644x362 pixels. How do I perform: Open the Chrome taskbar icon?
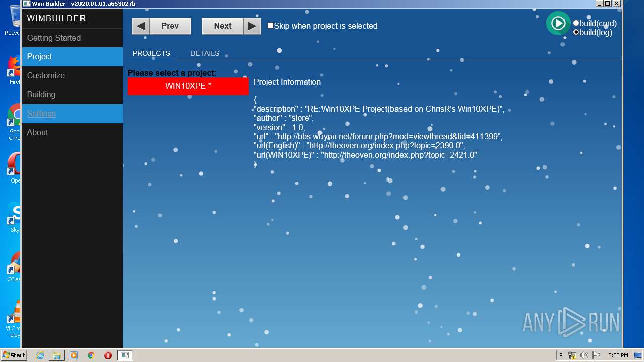click(x=91, y=355)
